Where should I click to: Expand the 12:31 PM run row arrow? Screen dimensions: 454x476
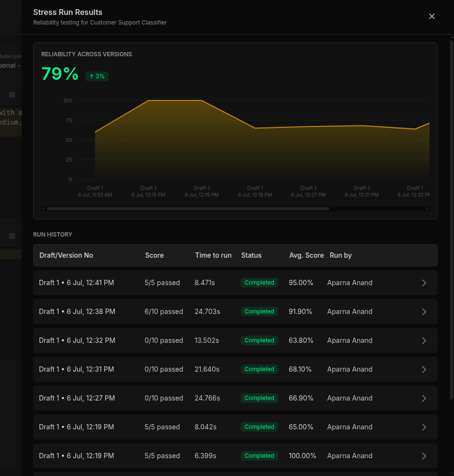coord(424,369)
